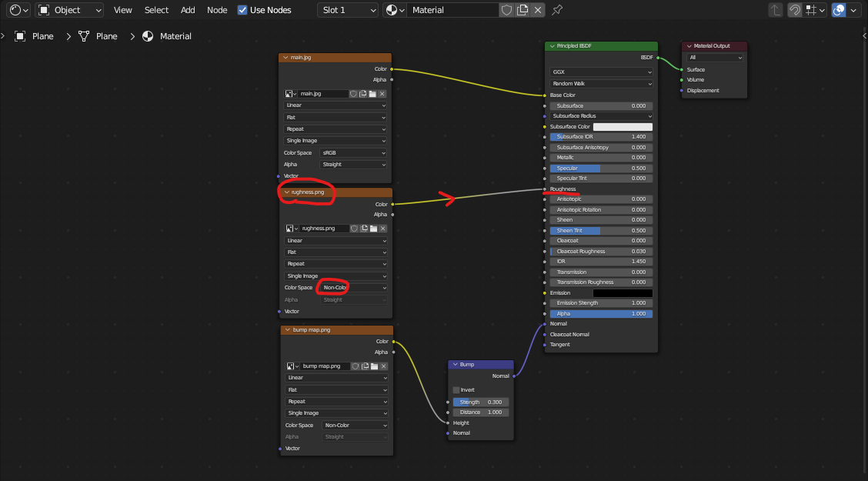Click the Material name field in the header

pyautogui.click(x=452, y=10)
